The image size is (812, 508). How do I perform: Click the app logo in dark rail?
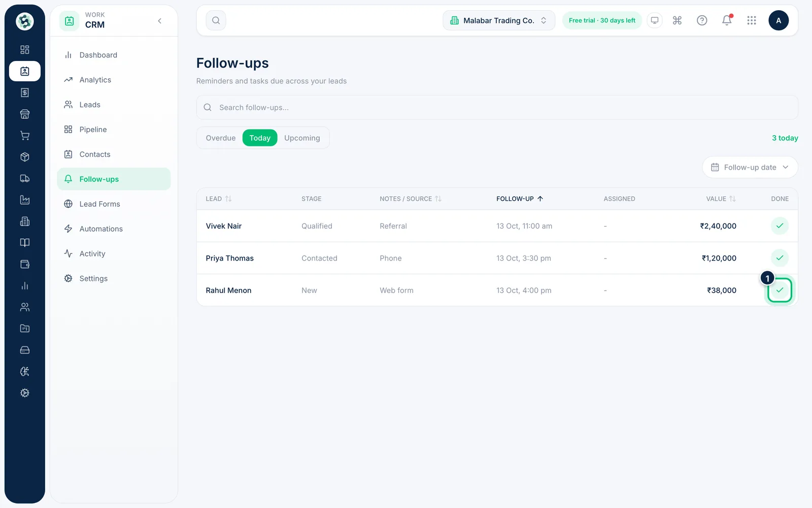point(25,21)
